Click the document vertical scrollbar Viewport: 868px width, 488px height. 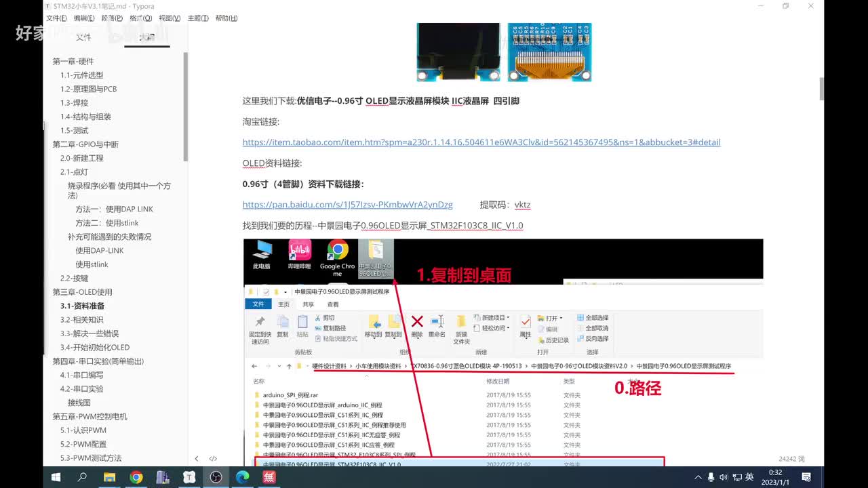(822, 89)
